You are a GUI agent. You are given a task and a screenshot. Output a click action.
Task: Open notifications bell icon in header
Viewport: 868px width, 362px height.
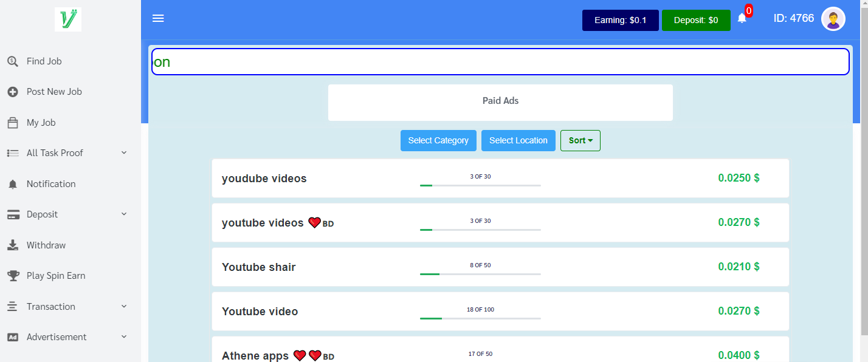click(742, 19)
